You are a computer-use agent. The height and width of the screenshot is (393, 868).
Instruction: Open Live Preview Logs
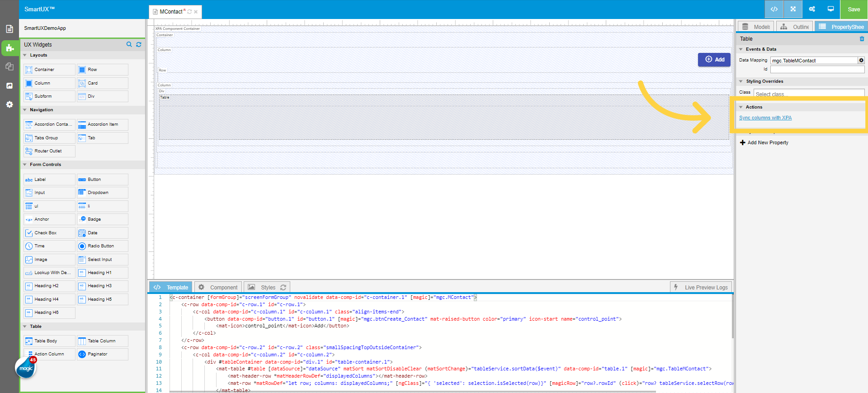click(701, 287)
